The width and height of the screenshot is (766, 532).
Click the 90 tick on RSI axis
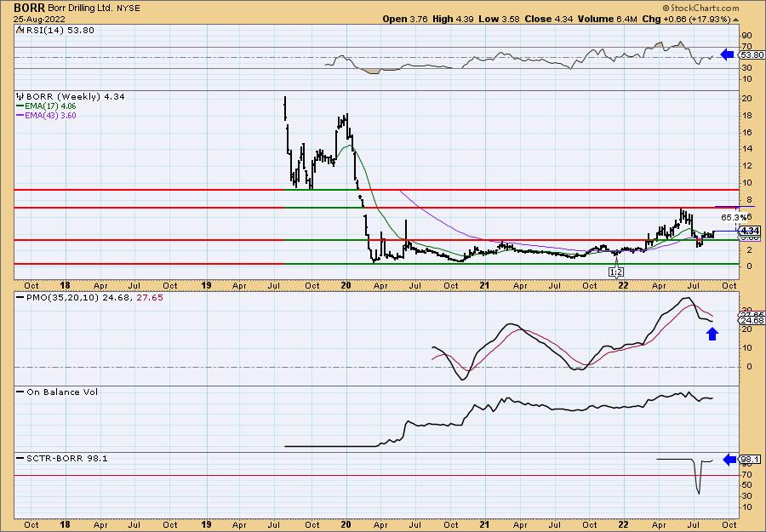pyautogui.click(x=747, y=36)
